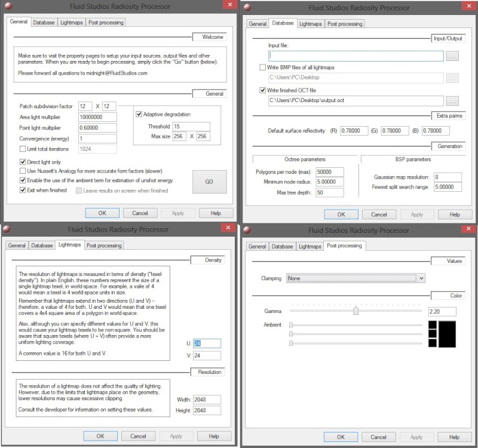Enable the Limit total iterations checkbox
Screen dimensions: 478x448
[x=23, y=149]
